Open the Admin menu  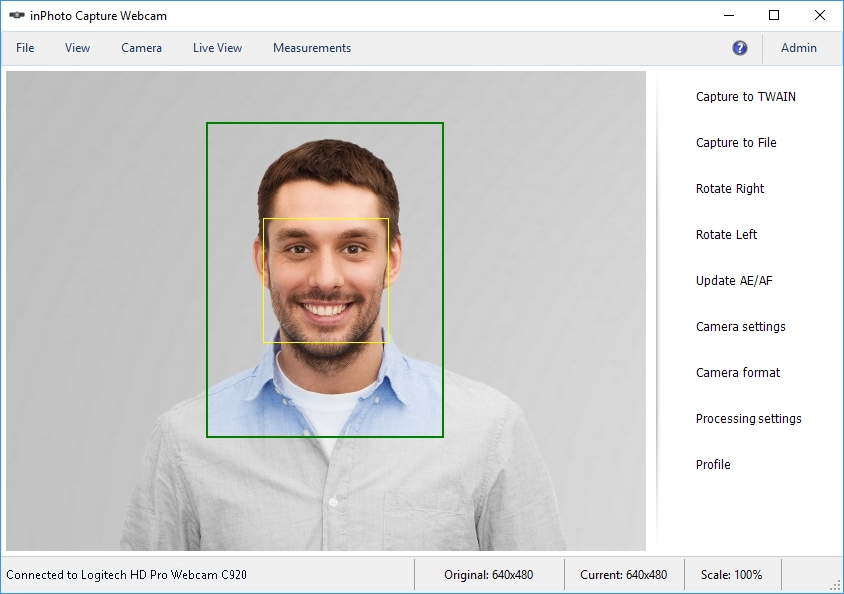[799, 48]
